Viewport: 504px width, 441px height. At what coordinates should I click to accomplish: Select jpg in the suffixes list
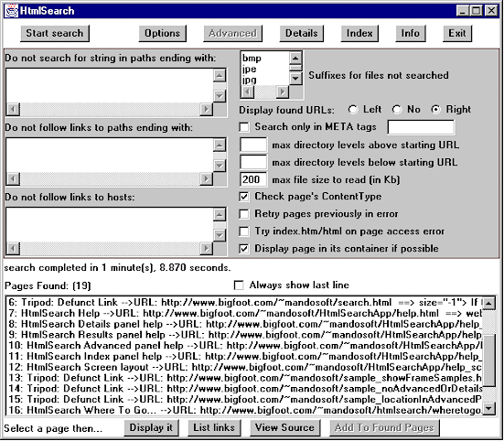pyautogui.click(x=265, y=80)
